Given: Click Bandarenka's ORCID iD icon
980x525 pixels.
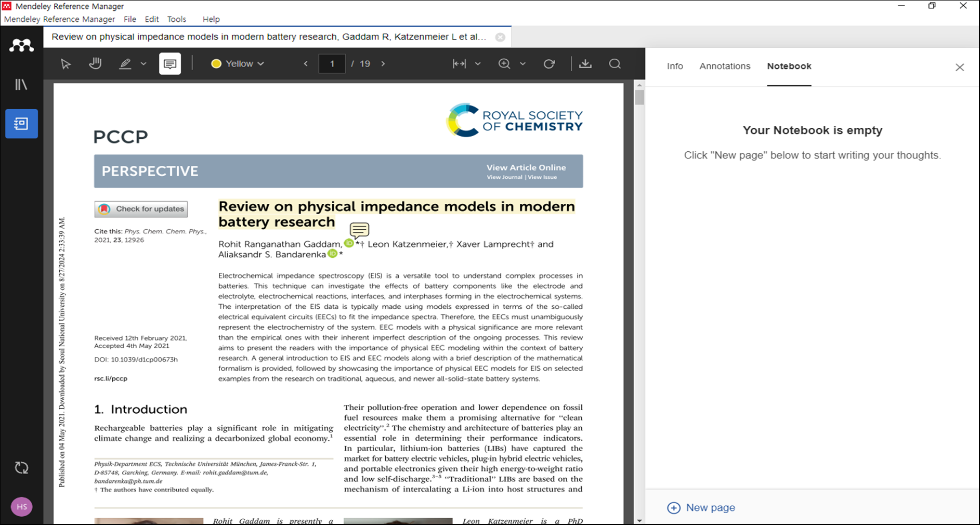Looking at the screenshot, I should (332, 254).
